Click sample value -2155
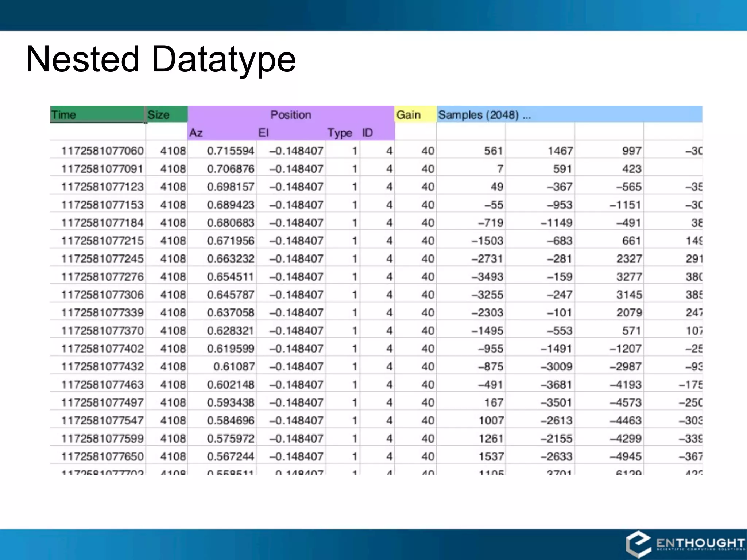747x560 pixels. (x=557, y=438)
